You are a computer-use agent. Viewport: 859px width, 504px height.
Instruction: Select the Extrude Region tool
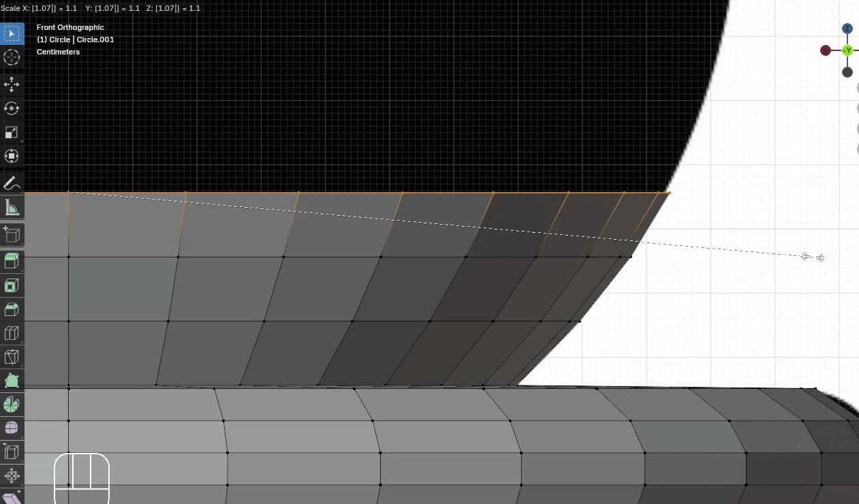(x=12, y=262)
